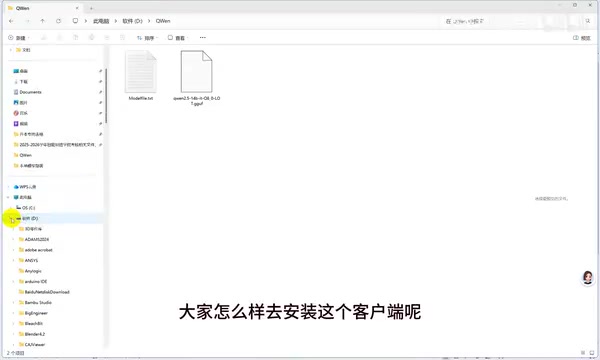Expand the adobe acrobat folder
This screenshot has width=600, height=360.
click(14, 250)
